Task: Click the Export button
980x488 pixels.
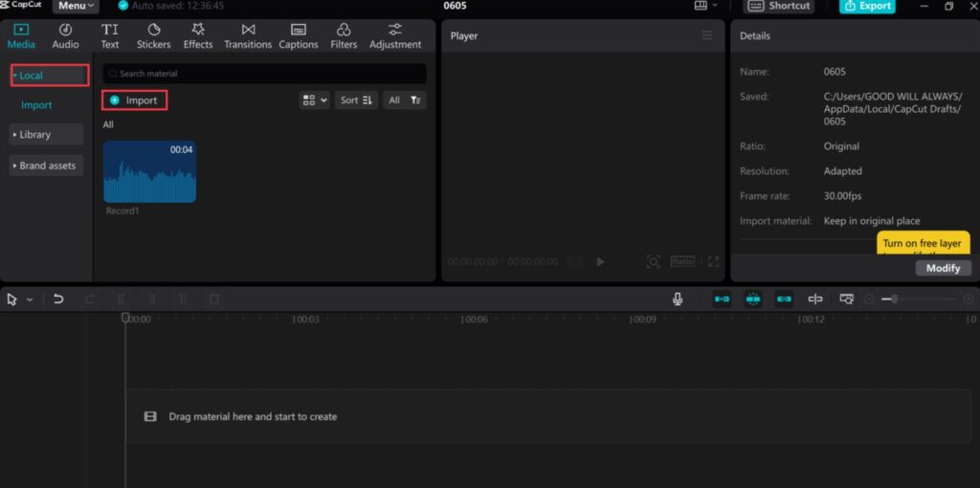Action: 867,6
